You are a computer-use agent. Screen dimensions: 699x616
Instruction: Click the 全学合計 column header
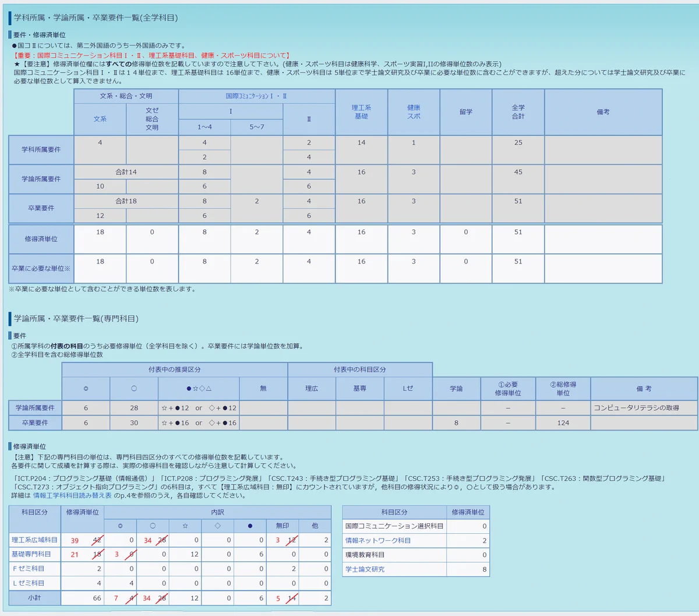pos(518,112)
